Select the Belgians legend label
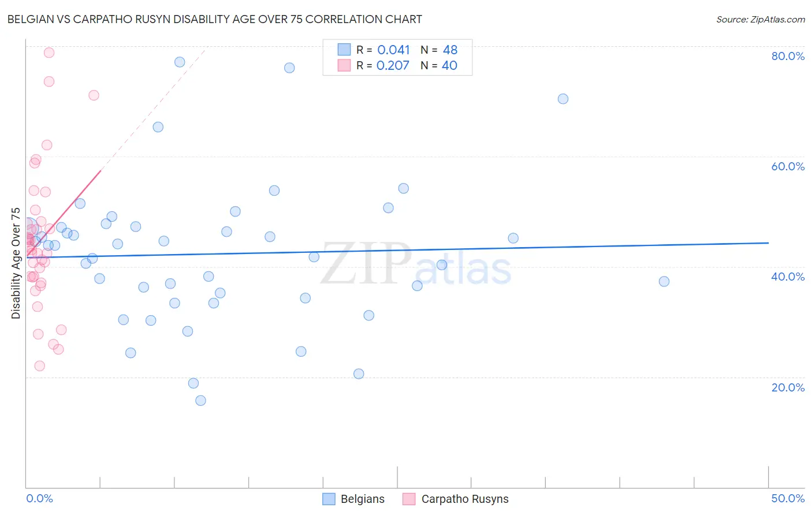The image size is (812, 515). [363, 499]
